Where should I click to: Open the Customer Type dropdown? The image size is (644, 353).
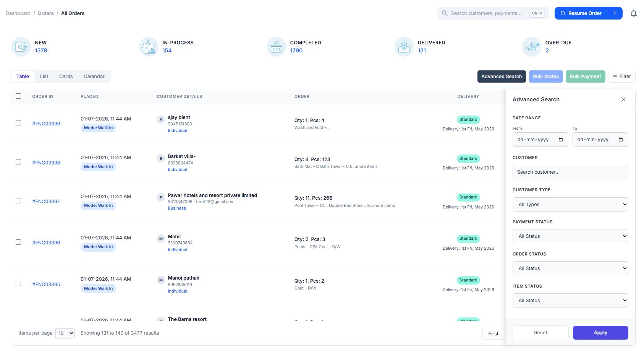(570, 204)
